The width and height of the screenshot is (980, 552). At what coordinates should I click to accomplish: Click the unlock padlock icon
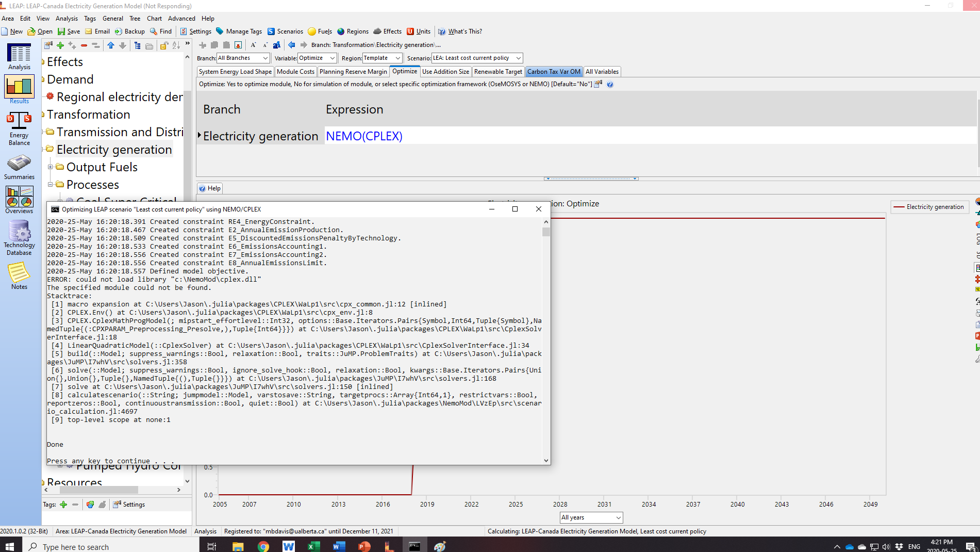click(x=164, y=45)
